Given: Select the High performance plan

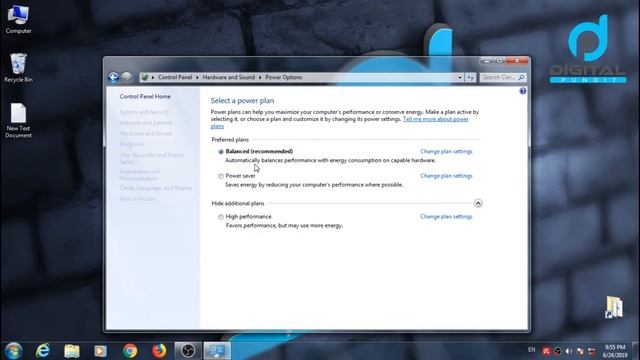Looking at the screenshot, I should tap(221, 217).
